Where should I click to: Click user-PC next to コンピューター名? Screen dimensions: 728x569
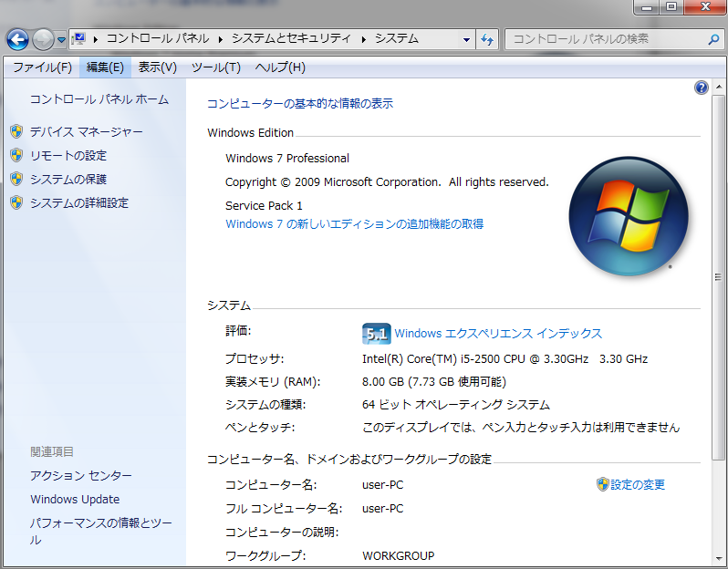coord(382,484)
